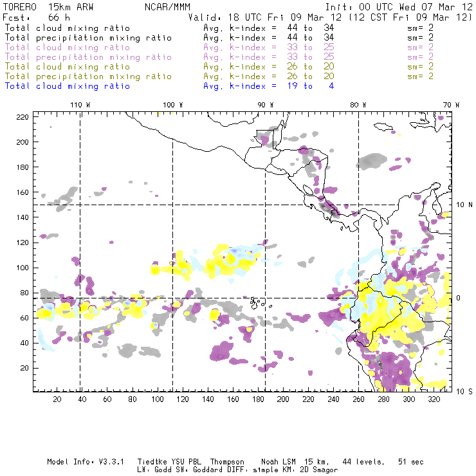
Task: Click the '100 W' longitude label
Action: 173,105
